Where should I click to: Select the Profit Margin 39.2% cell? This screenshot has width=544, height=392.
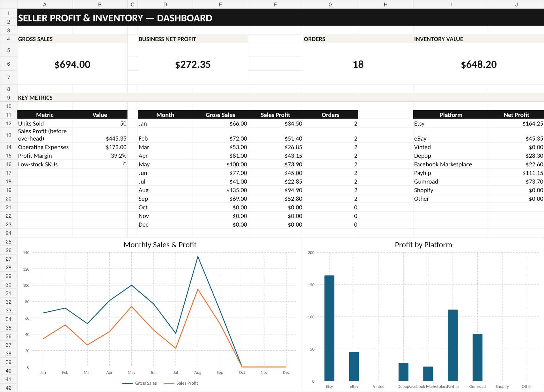100,156
